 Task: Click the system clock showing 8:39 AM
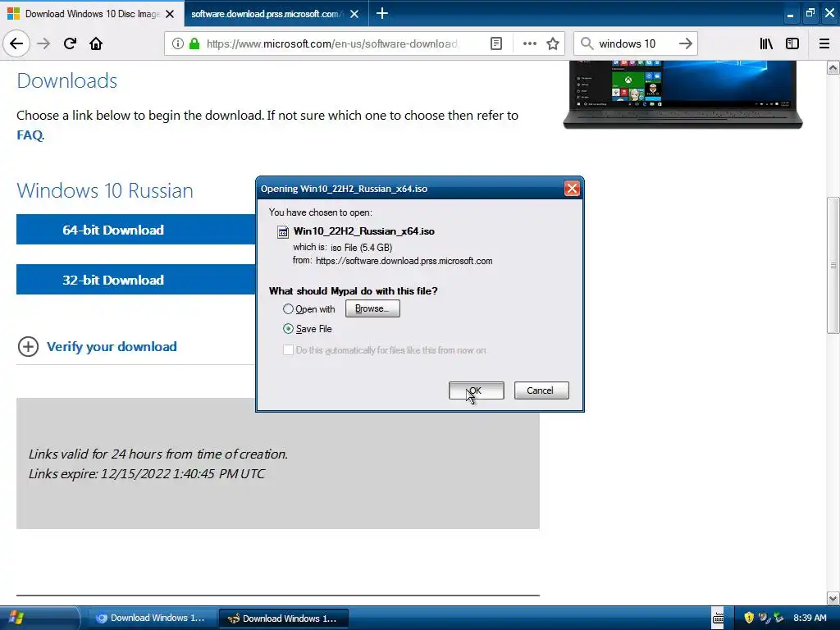810,618
